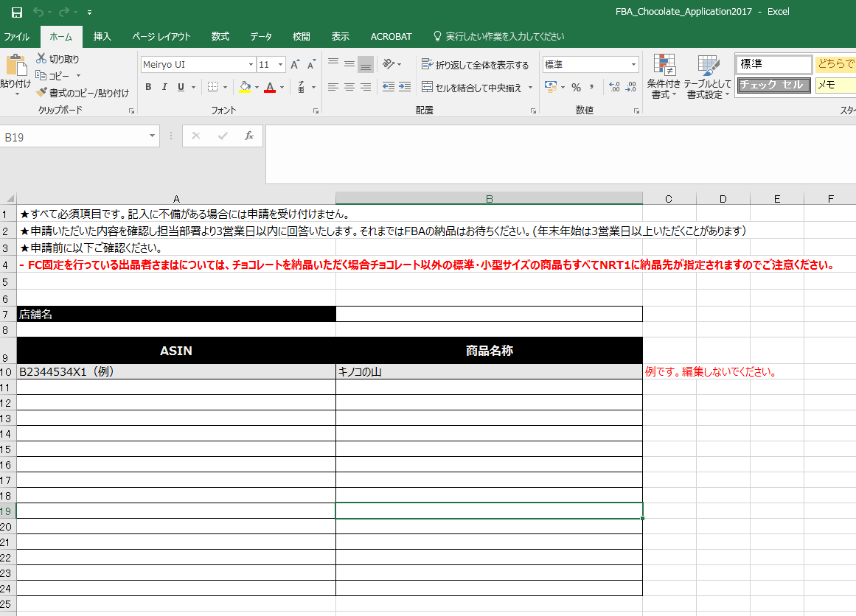Screen dimensions: 856x616
Task: Increase font size with the larger A icon
Action: 295,65
